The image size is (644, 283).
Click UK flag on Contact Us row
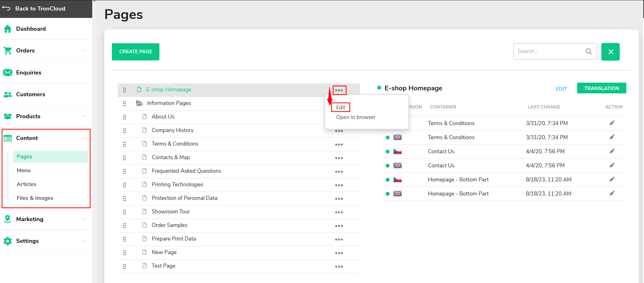click(x=397, y=166)
